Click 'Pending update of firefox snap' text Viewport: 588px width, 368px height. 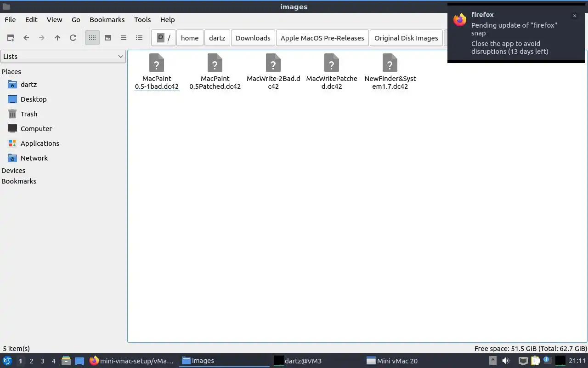(514, 29)
